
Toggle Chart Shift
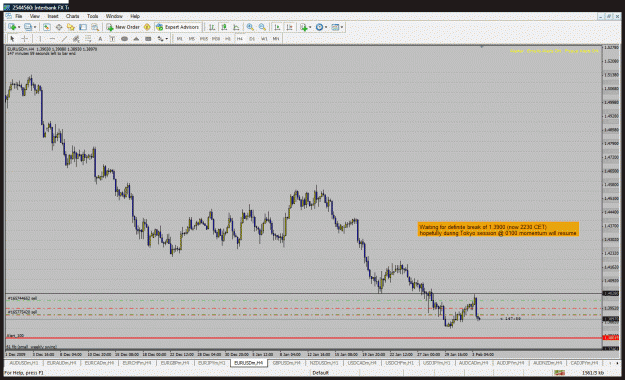(289, 27)
